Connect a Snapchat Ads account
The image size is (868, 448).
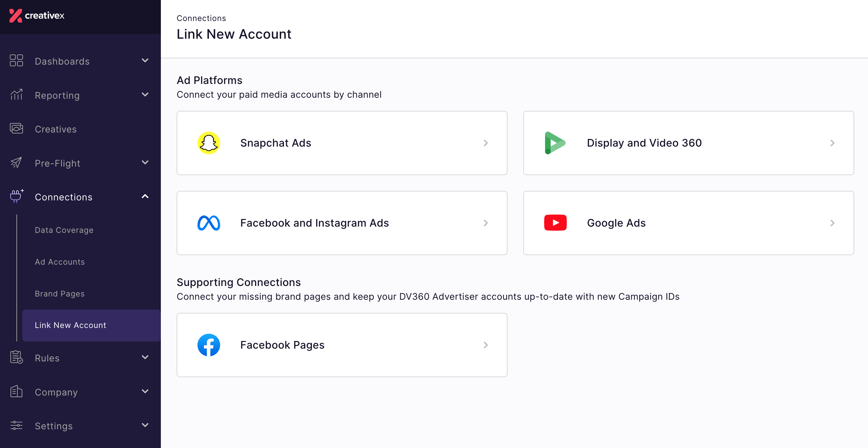point(342,143)
